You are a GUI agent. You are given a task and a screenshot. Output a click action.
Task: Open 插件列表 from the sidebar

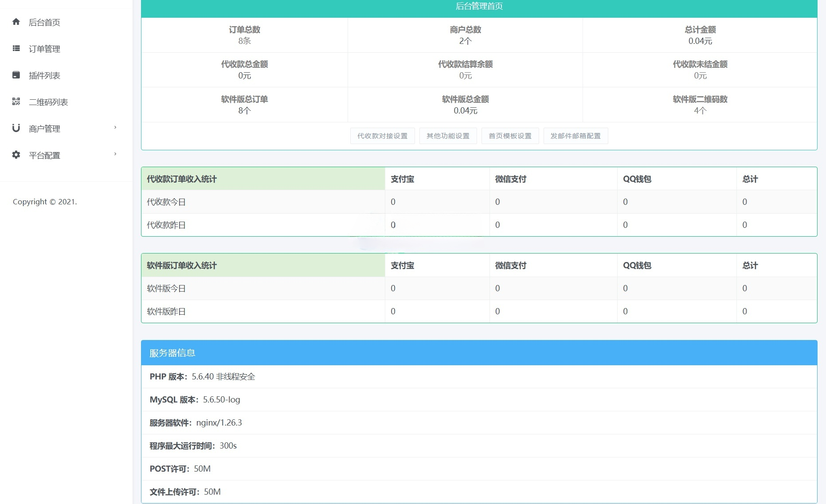coord(44,75)
